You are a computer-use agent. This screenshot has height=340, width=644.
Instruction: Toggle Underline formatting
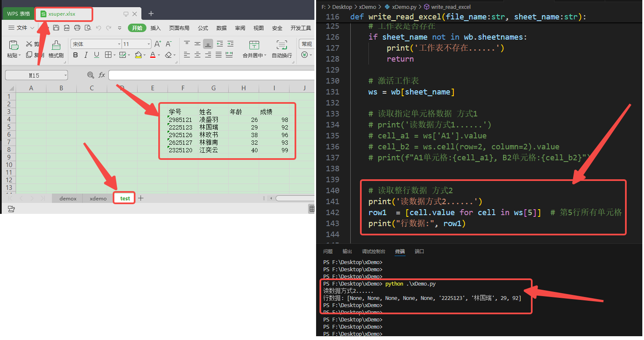point(97,55)
